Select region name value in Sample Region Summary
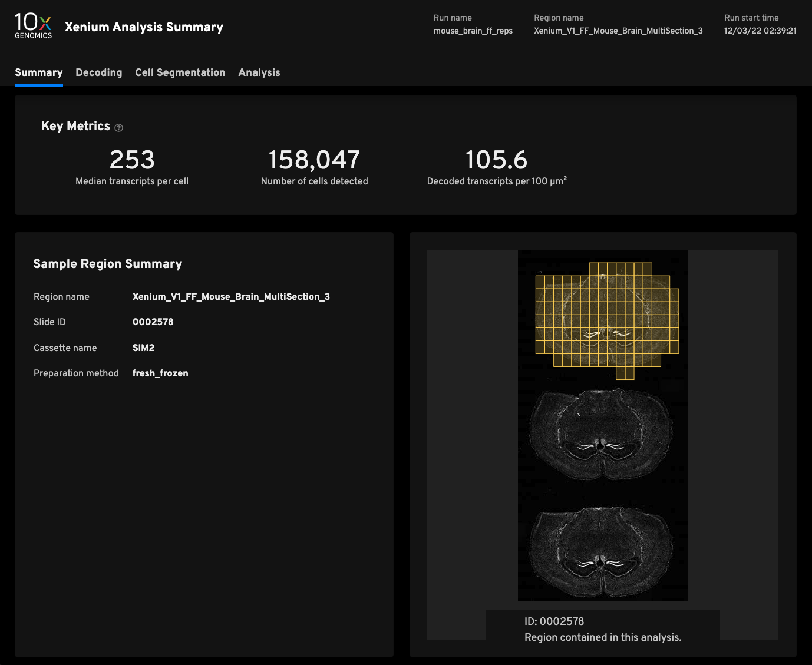The image size is (812, 665). (231, 297)
